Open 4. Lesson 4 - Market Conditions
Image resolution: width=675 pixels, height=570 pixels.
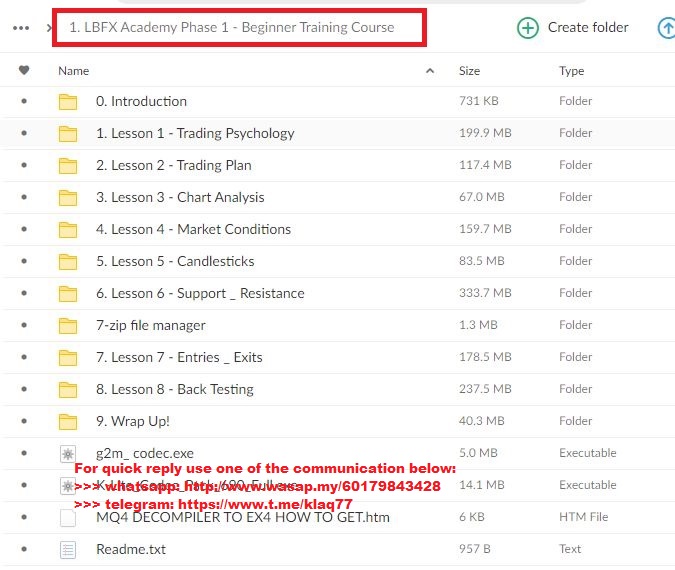(x=193, y=229)
